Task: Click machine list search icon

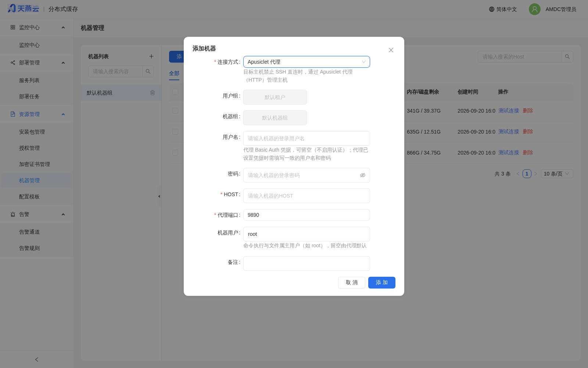Action: pyautogui.click(x=148, y=71)
